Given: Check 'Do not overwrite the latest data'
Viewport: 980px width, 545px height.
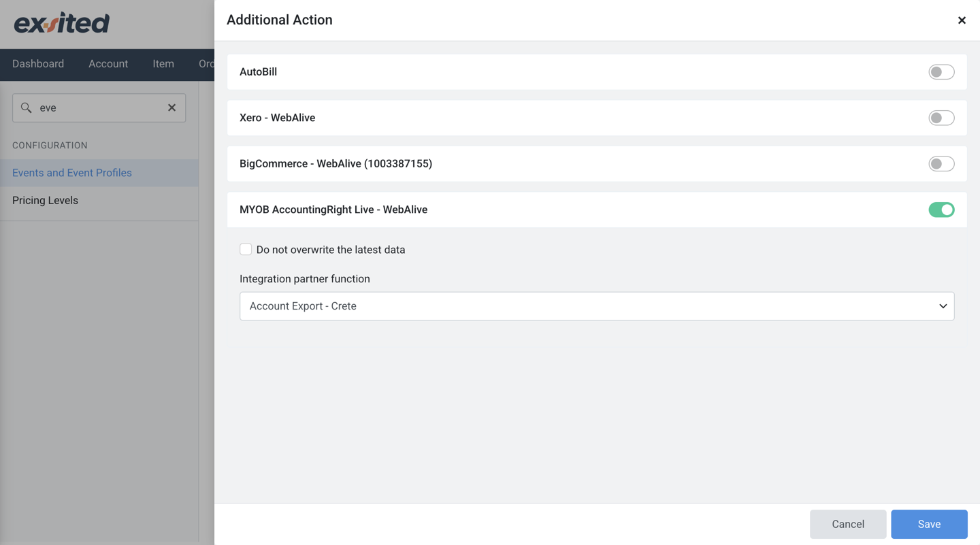Looking at the screenshot, I should 246,250.
